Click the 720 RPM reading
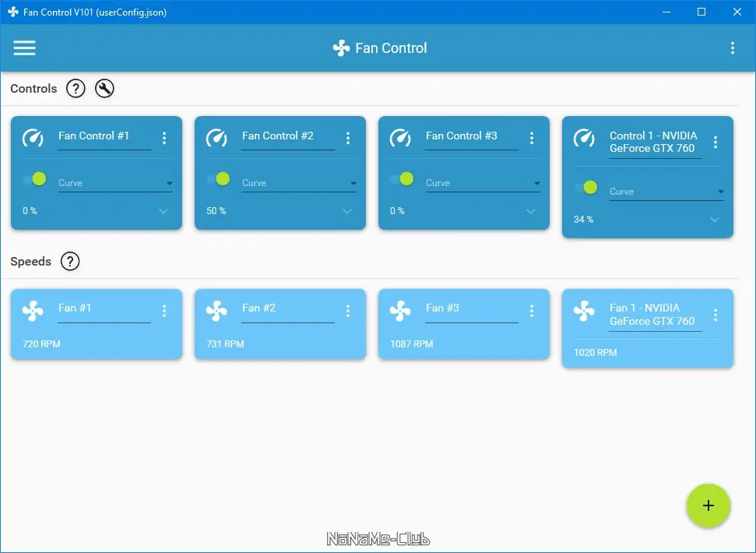Screen dimensions: 756x553 [41, 343]
